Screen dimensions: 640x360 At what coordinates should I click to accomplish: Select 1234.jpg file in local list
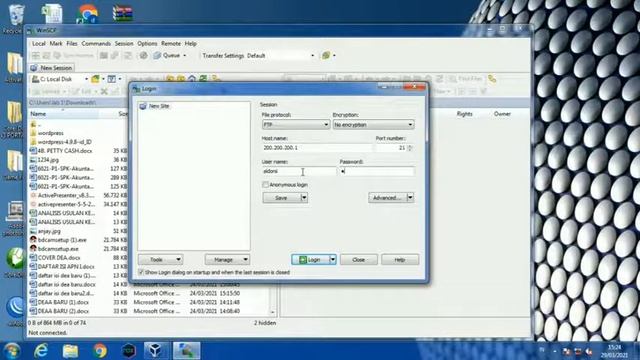48,160
